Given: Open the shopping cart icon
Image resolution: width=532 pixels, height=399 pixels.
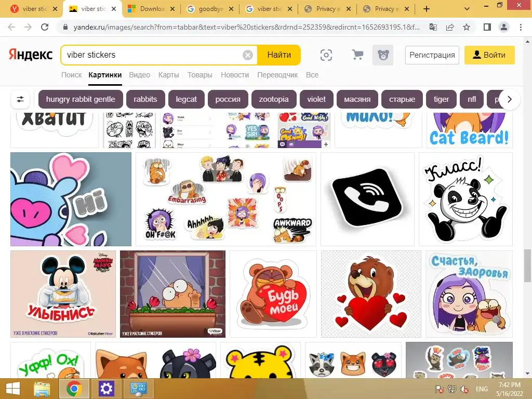Looking at the screenshot, I should [357, 55].
